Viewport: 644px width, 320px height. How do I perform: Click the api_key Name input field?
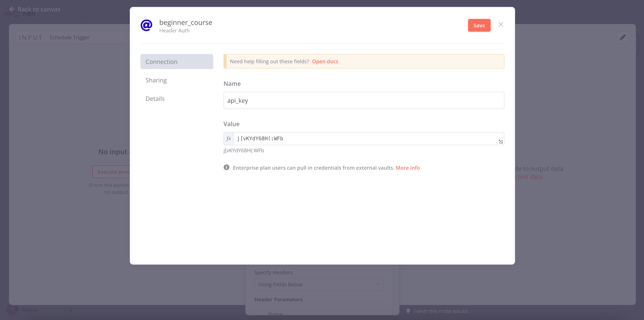[x=364, y=100]
